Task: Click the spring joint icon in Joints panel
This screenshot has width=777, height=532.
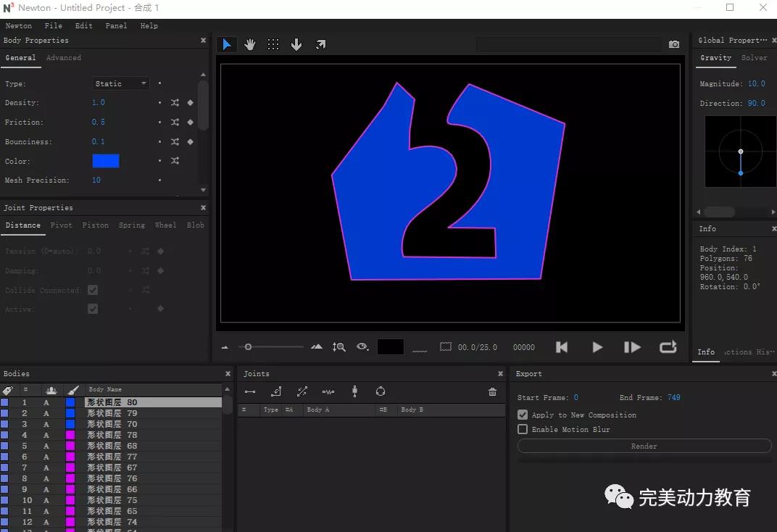Action: (x=328, y=392)
